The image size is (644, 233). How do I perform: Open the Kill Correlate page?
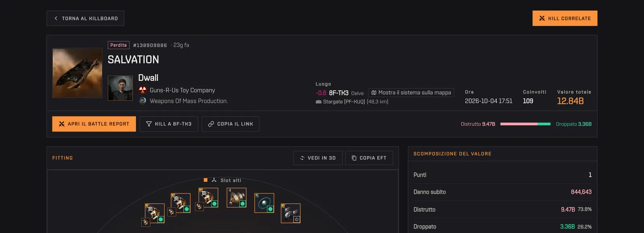[x=565, y=18]
